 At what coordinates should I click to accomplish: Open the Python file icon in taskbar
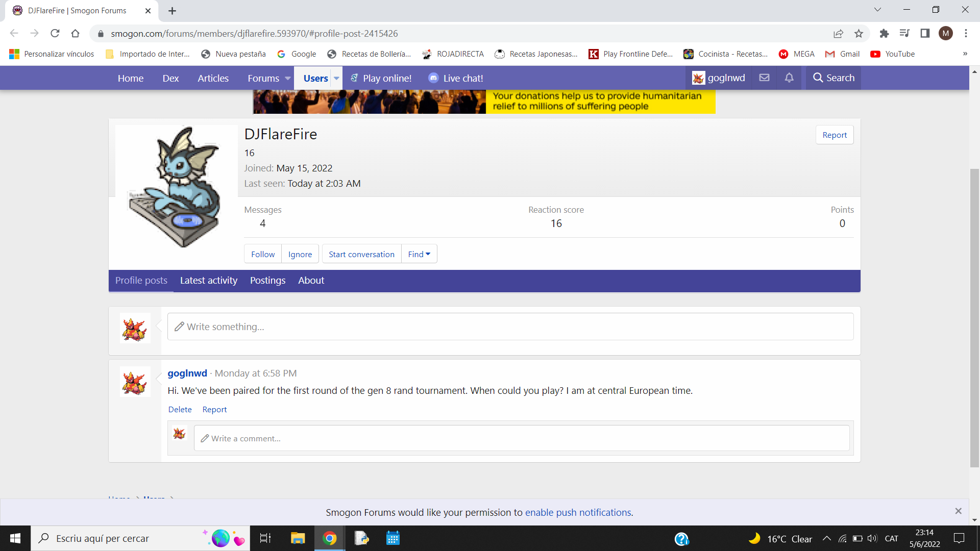click(361, 538)
